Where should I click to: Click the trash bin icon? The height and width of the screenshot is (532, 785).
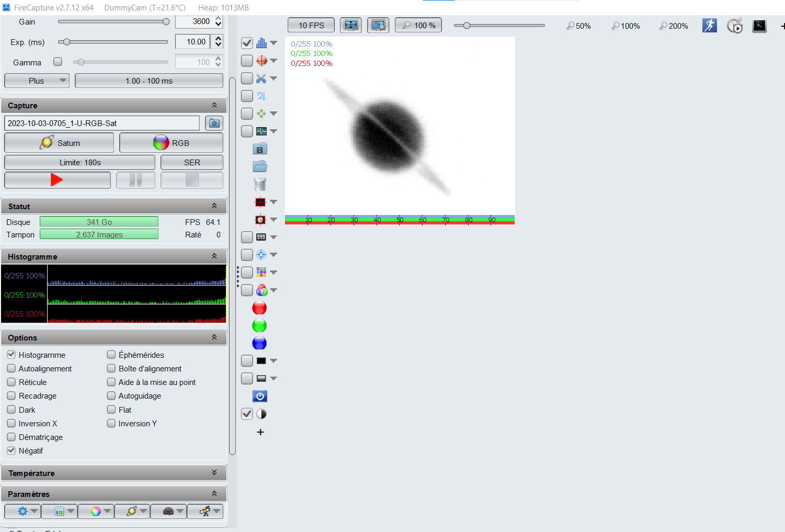click(x=260, y=184)
